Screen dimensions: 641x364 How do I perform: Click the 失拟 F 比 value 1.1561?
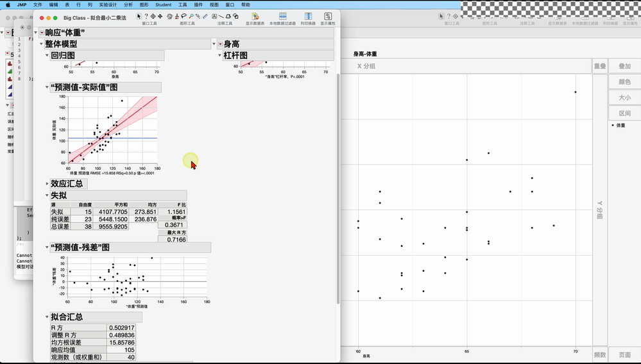tap(173, 211)
